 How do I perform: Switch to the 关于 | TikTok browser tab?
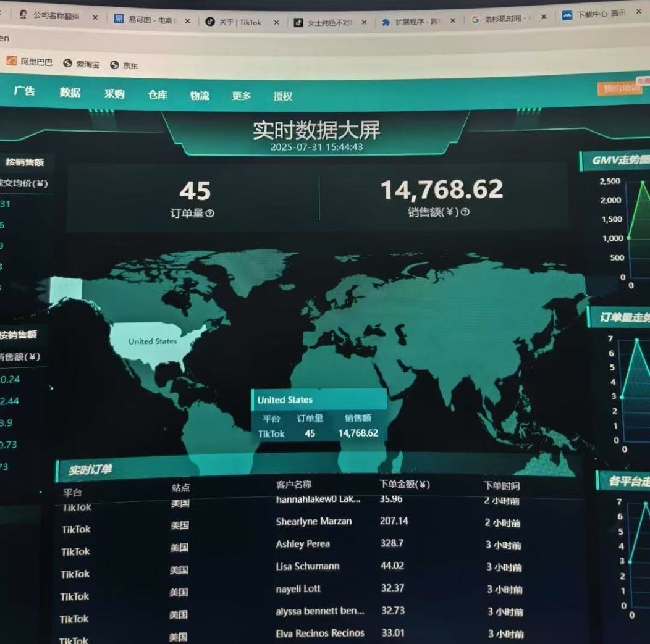pos(240,22)
